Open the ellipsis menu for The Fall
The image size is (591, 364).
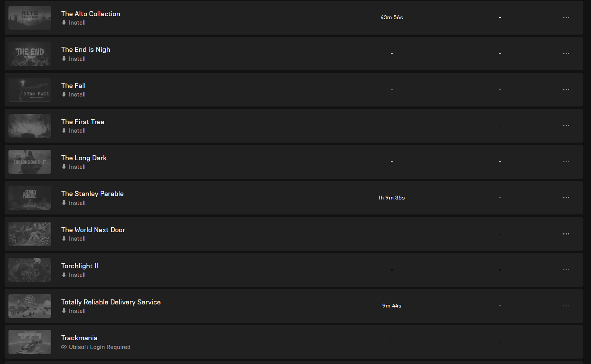[x=566, y=90]
